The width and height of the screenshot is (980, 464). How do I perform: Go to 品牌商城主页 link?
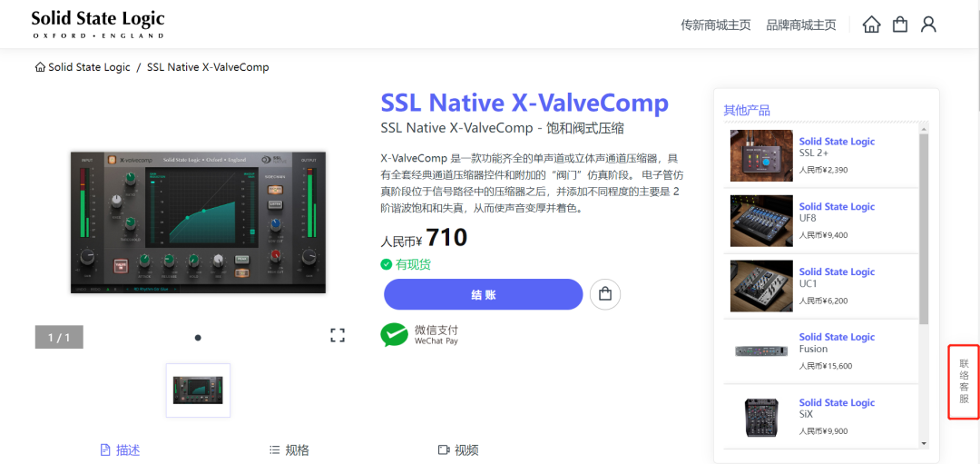point(801,25)
